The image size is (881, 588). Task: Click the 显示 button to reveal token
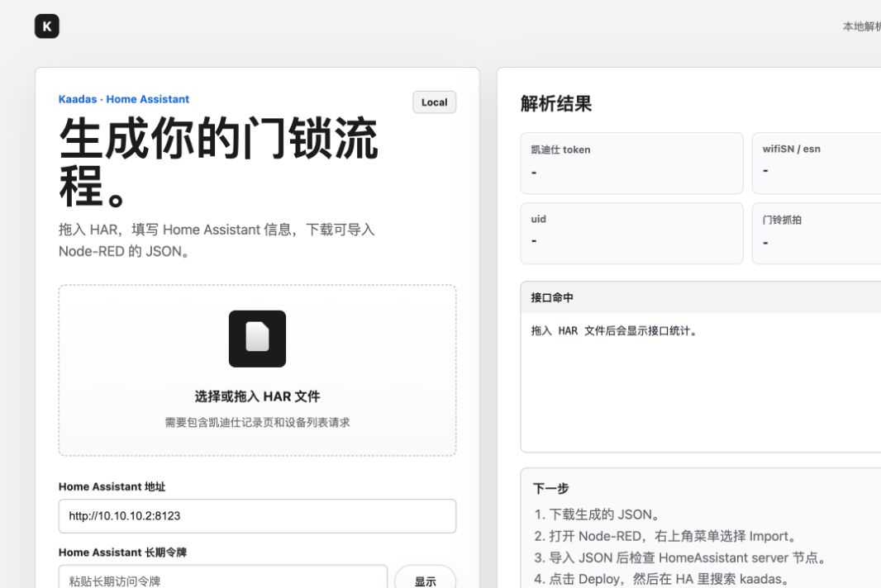[x=426, y=578]
